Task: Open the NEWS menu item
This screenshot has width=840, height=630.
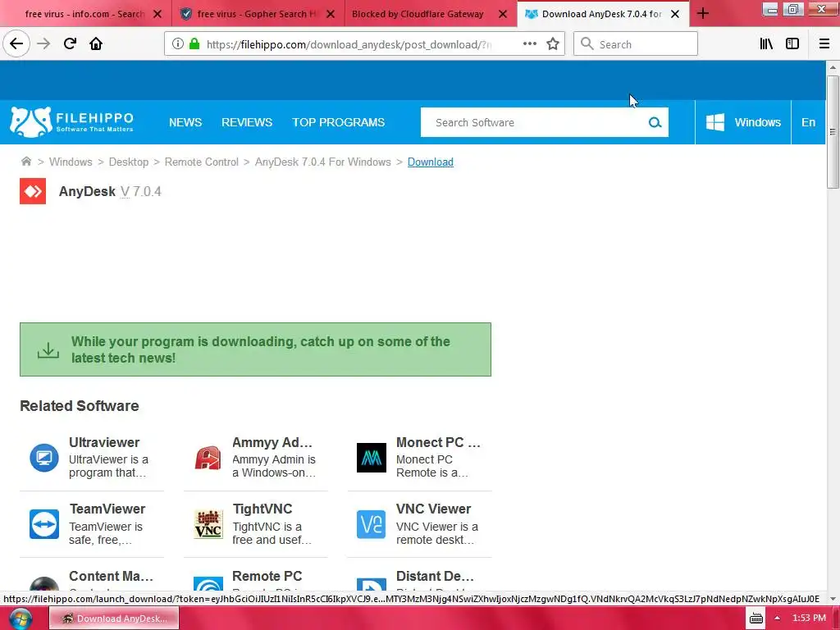Action: (185, 122)
